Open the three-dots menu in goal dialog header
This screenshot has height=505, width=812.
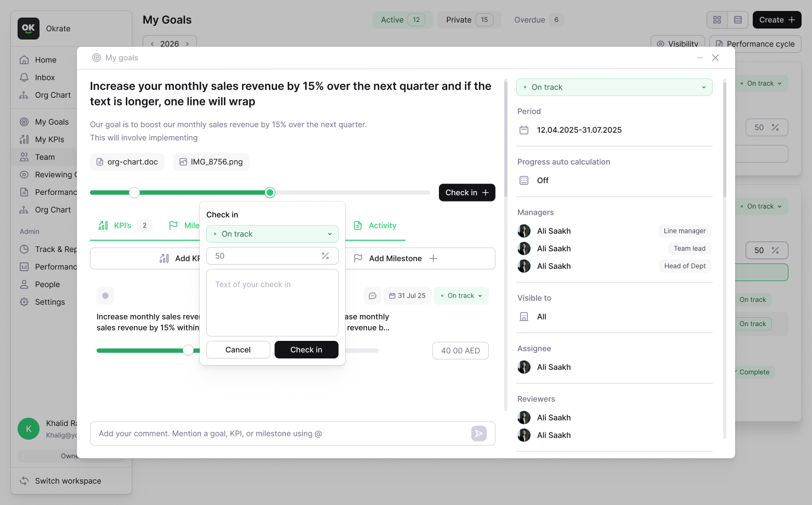[x=700, y=58]
